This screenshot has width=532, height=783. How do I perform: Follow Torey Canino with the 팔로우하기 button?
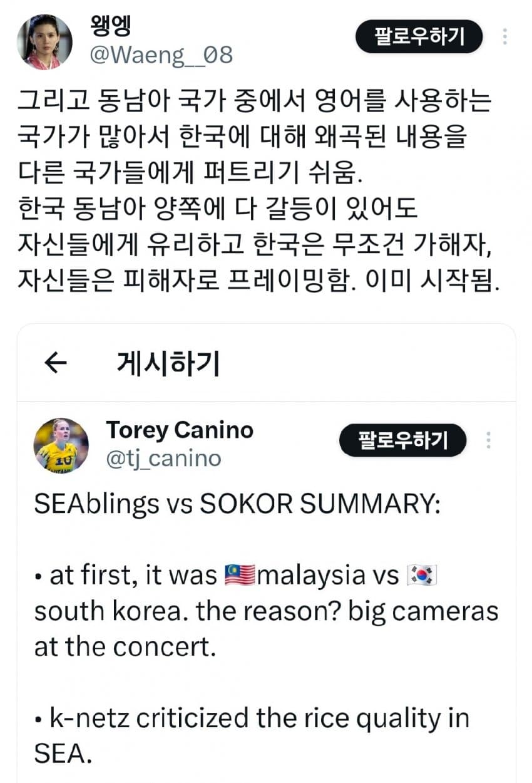click(x=403, y=440)
